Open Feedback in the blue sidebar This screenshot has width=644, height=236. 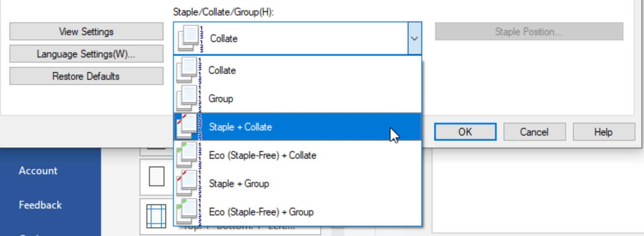click(x=40, y=205)
